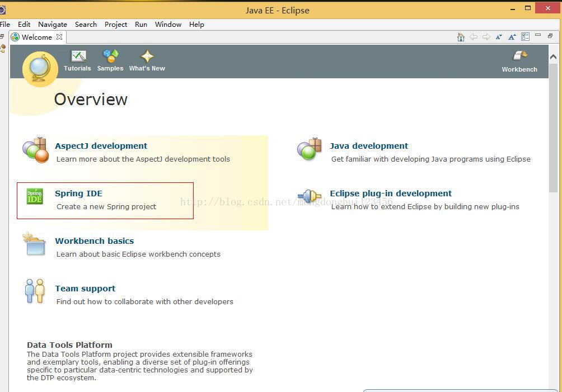The image size is (562, 392).
Task: Navigate back with the left arrow icon
Action: [x=474, y=37]
